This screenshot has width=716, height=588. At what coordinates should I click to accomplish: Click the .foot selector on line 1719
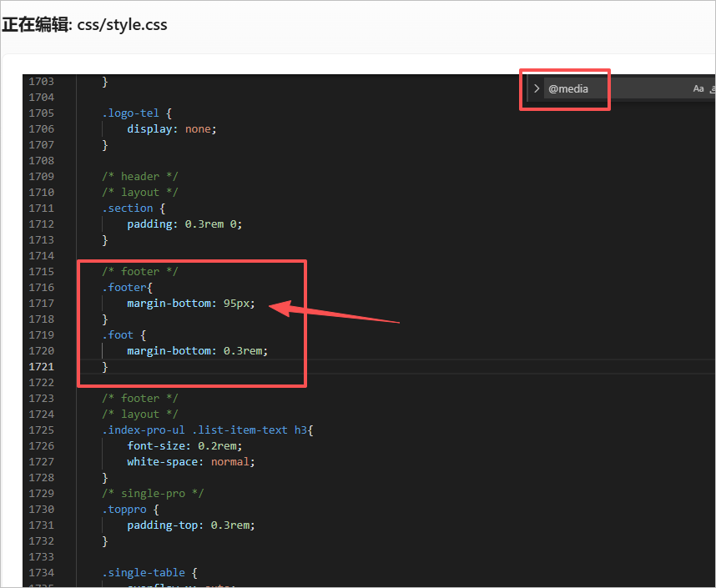click(x=118, y=335)
